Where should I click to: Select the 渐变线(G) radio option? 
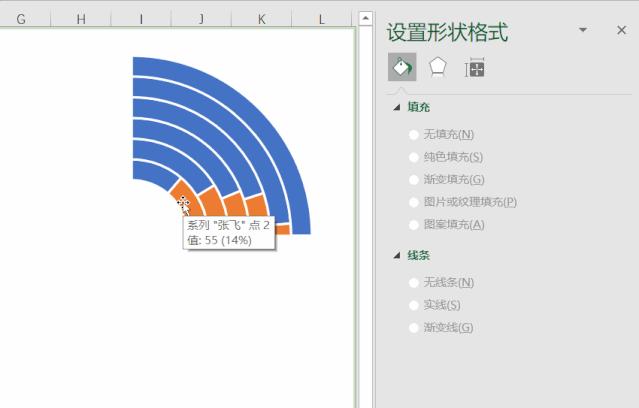[x=414, y=327]
